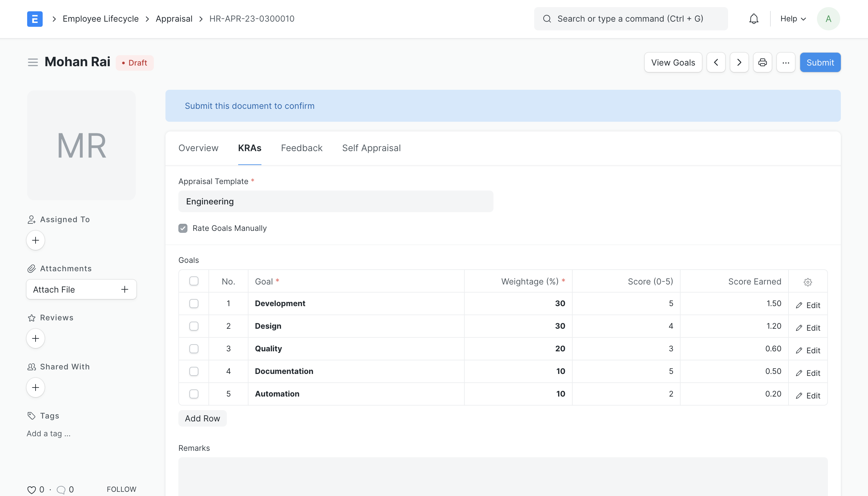Check the select-all Goals header checkbox

(194, 281)
